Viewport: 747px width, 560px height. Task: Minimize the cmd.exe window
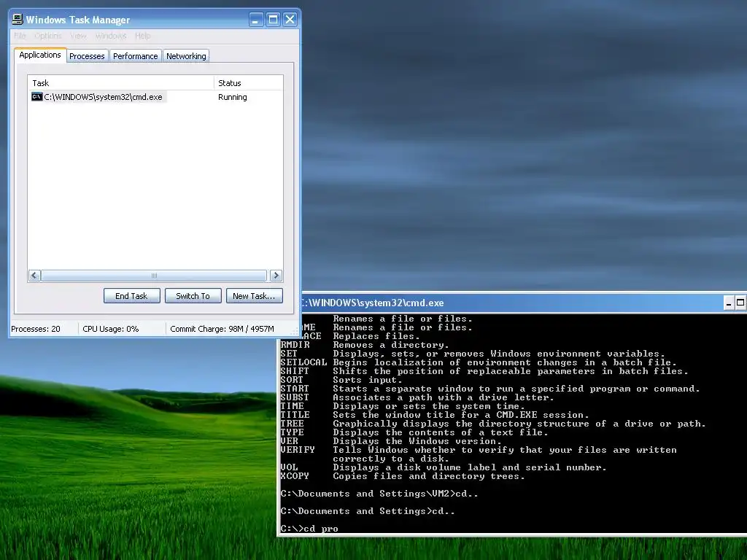[729, 303]
